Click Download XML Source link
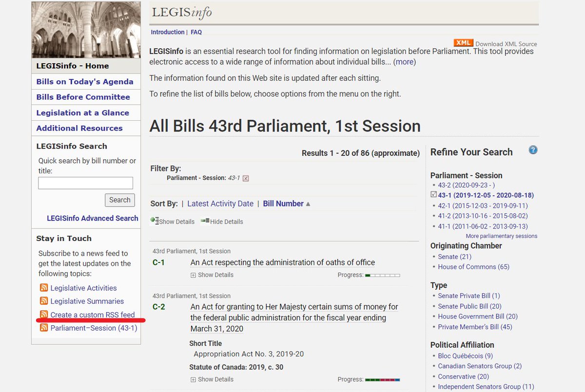The image size is (585, 392). [506, 44]
